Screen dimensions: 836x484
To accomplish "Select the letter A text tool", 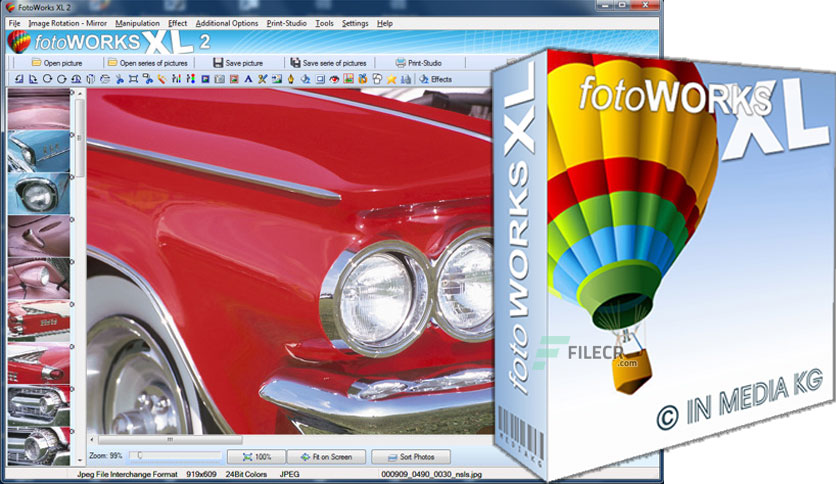I will tap(248, 79).
